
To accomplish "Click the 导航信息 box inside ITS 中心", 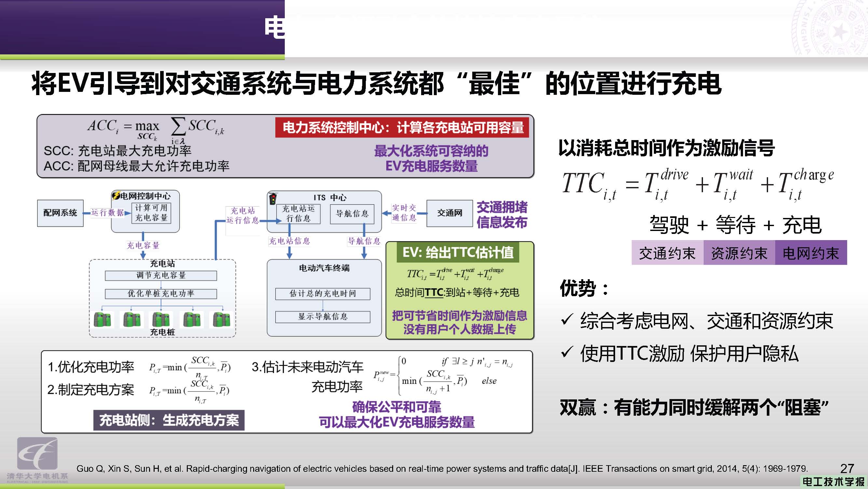I will click(x=352, y=213).
